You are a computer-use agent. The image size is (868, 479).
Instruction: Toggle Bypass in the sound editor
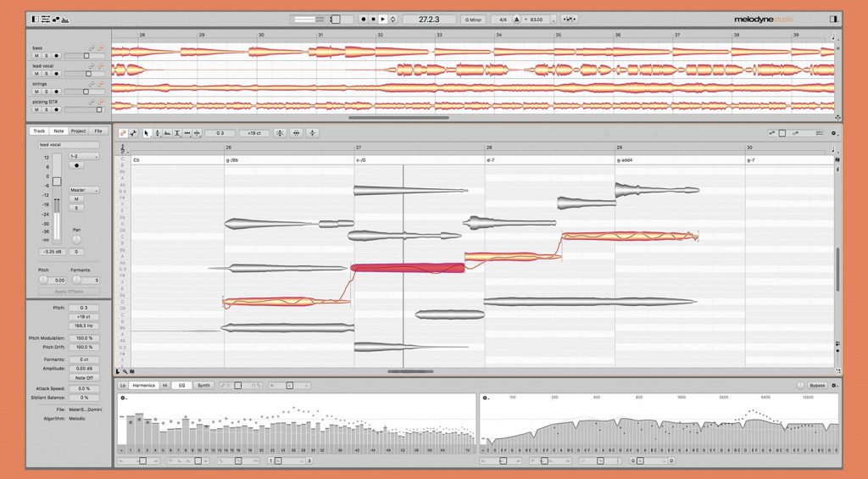click(x=816, y=385)
